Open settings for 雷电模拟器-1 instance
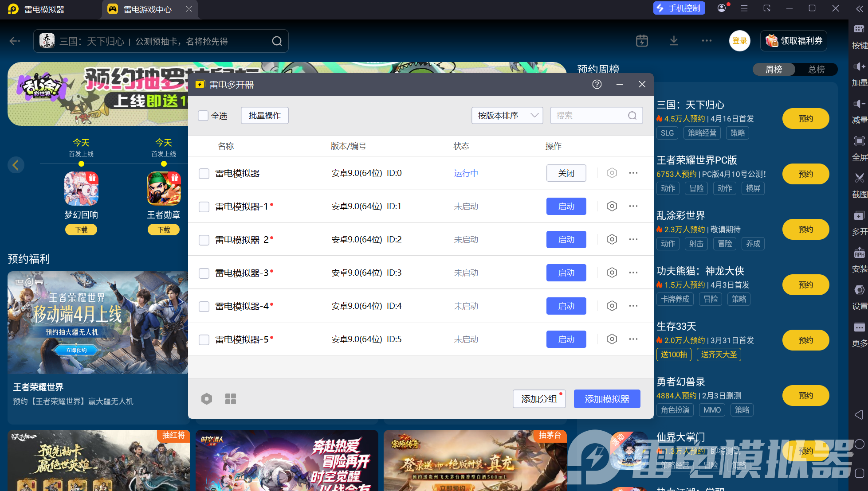 (612, 206)
